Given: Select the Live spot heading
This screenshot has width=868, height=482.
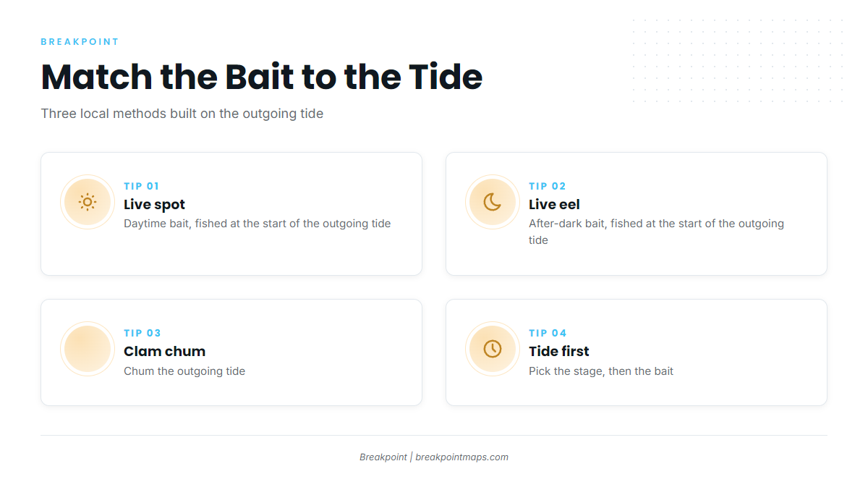Looking at the screenshot, I should point(155,204).
